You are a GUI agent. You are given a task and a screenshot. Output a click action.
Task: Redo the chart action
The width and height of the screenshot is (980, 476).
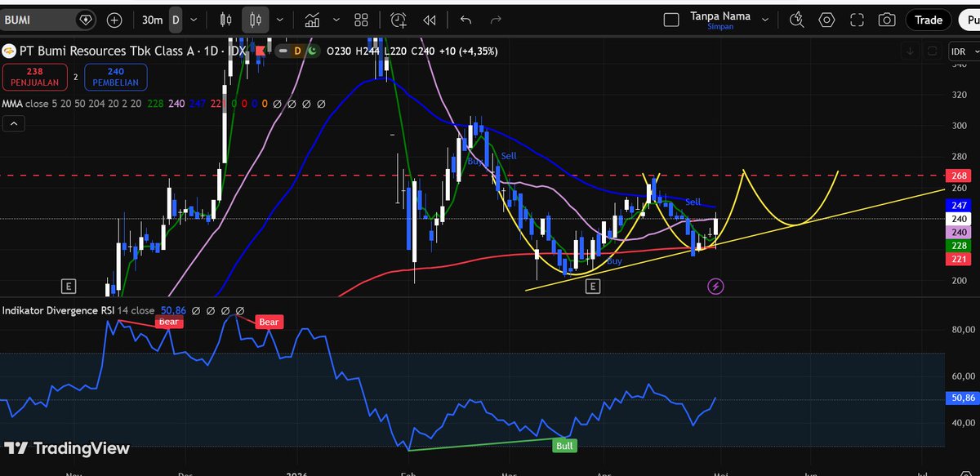click(x=495, y=20)
